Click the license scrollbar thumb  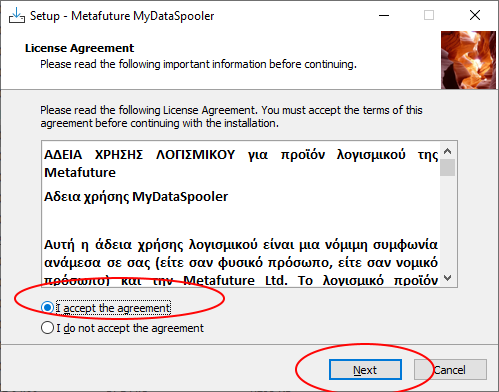point(448,168)
